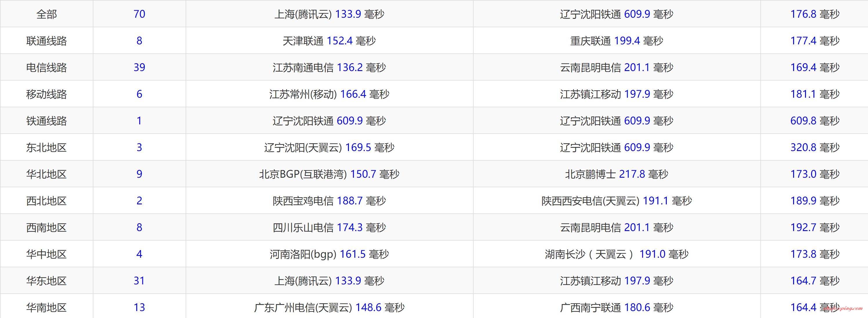Click the 电信线路 row label
The image size is (868, 318).
(46, 67)
